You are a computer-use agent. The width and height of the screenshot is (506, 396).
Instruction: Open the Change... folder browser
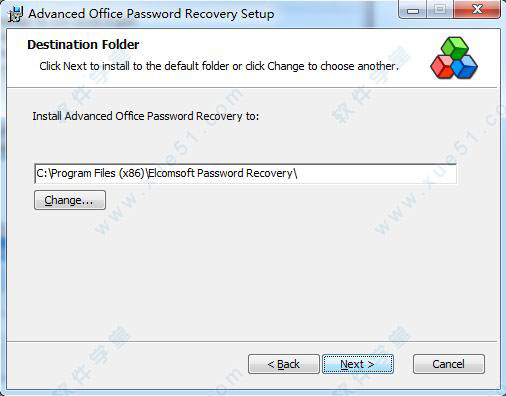[x=70, y=200]
